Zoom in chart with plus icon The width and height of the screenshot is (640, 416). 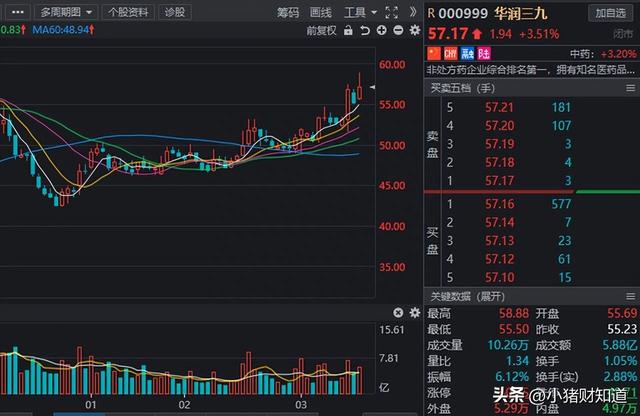coord(382,30)
